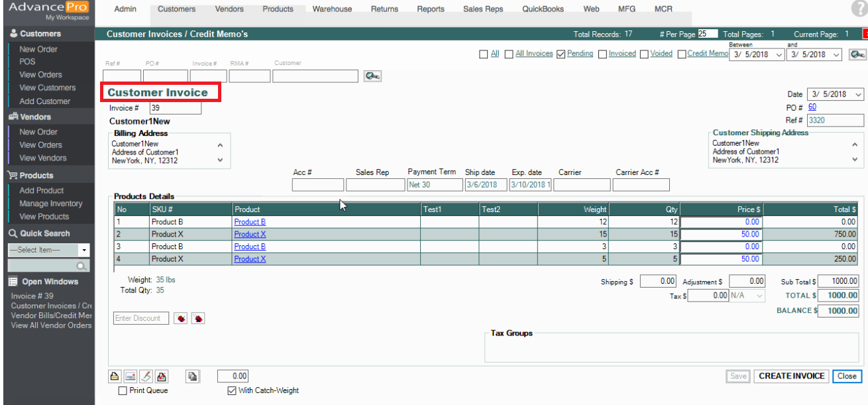Click the apply discount tag icon

180,319
